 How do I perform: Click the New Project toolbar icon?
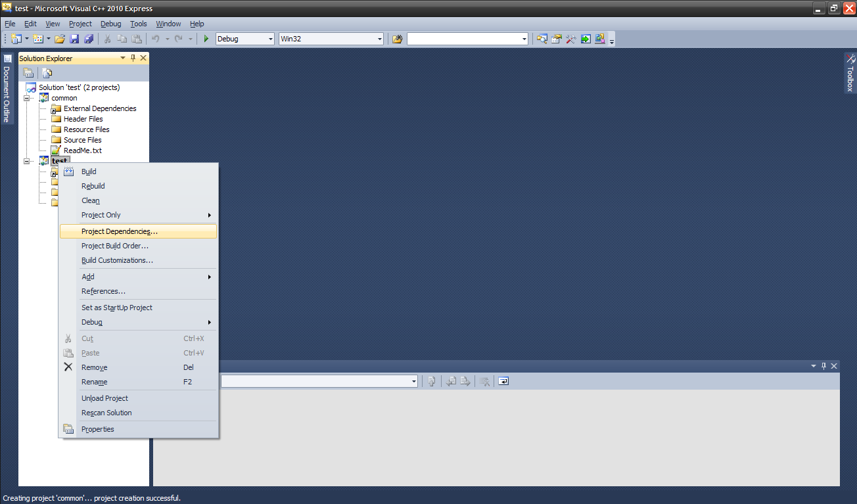pos(16,39)
